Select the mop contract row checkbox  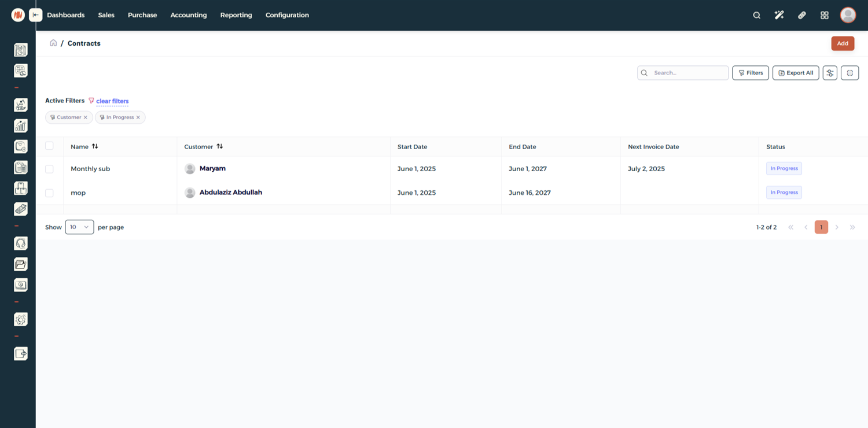point(49,193)
